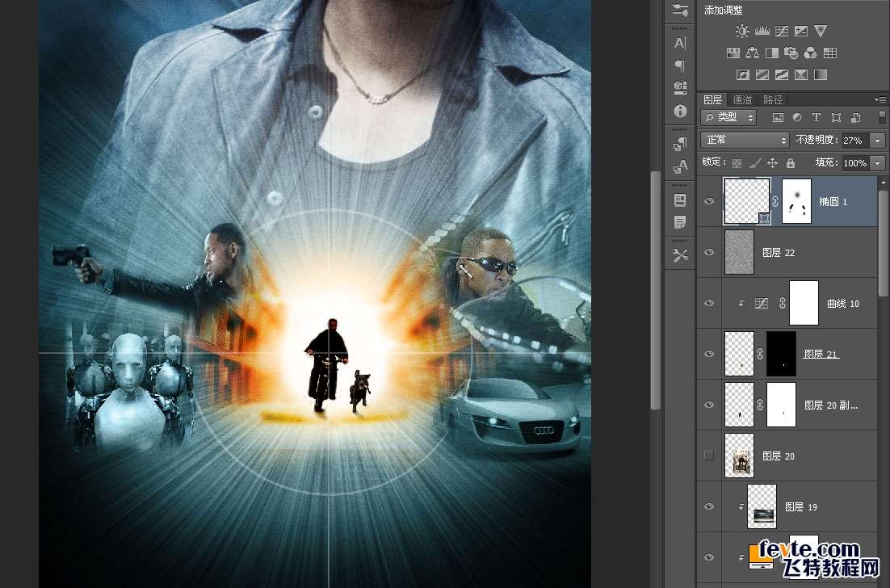
Task: Add a Threshold adjustment layer
Action: click(x=782, y=75)
